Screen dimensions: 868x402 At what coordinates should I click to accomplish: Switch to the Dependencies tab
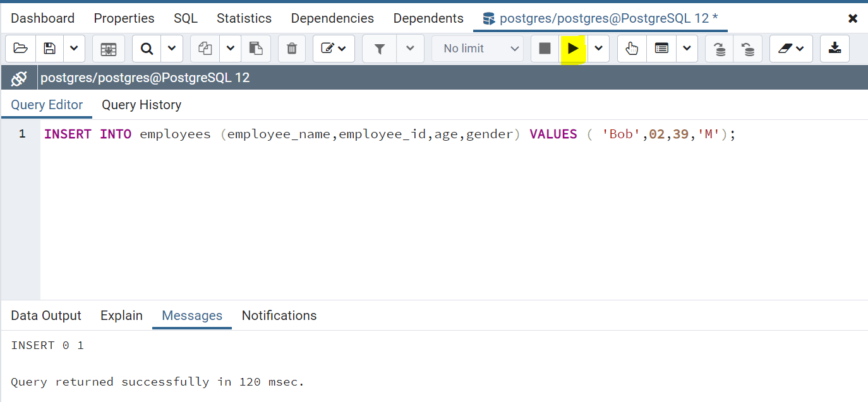coord(332,18)
